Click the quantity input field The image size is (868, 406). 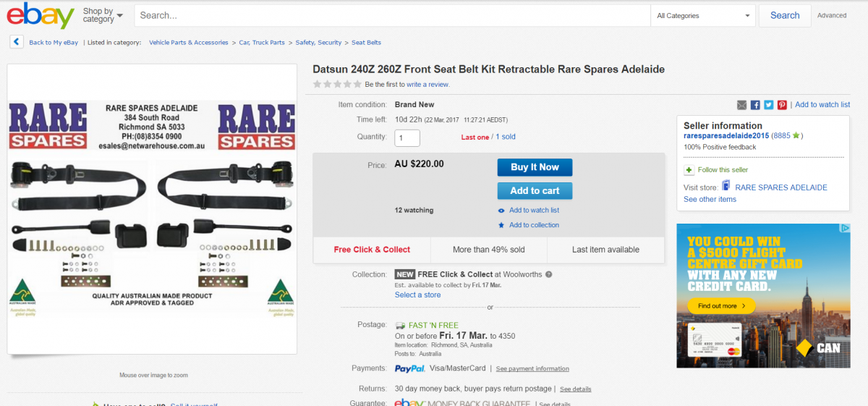pos(407,138)
